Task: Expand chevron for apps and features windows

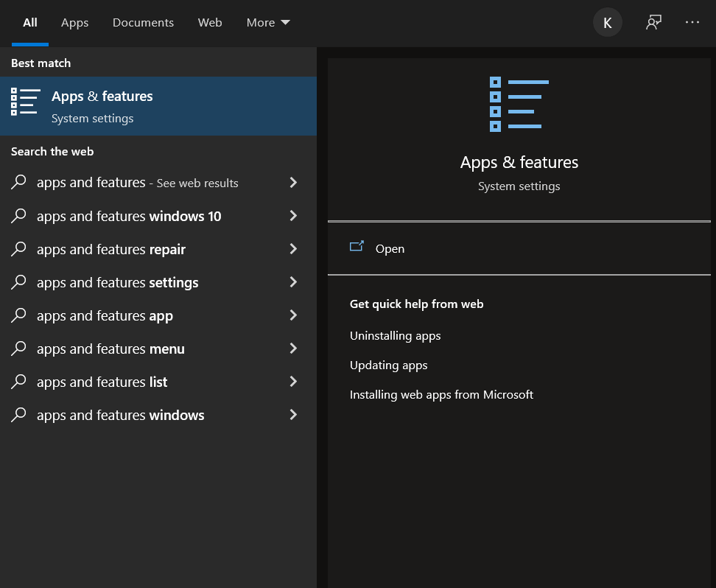Action: 294,415
